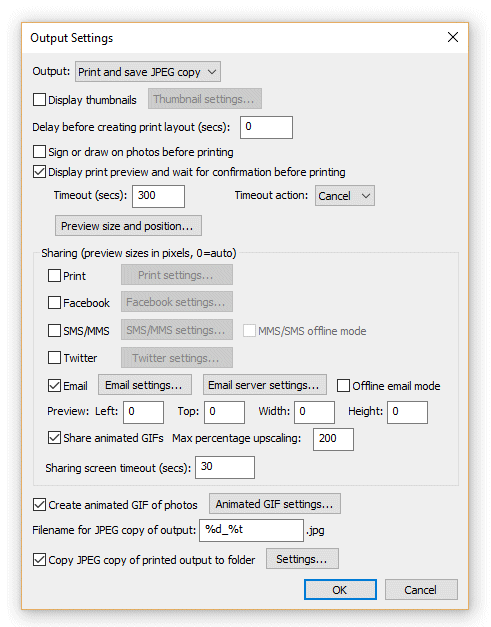
Task: Untick the Email sharing checkbox
Action: click(54, 385)
